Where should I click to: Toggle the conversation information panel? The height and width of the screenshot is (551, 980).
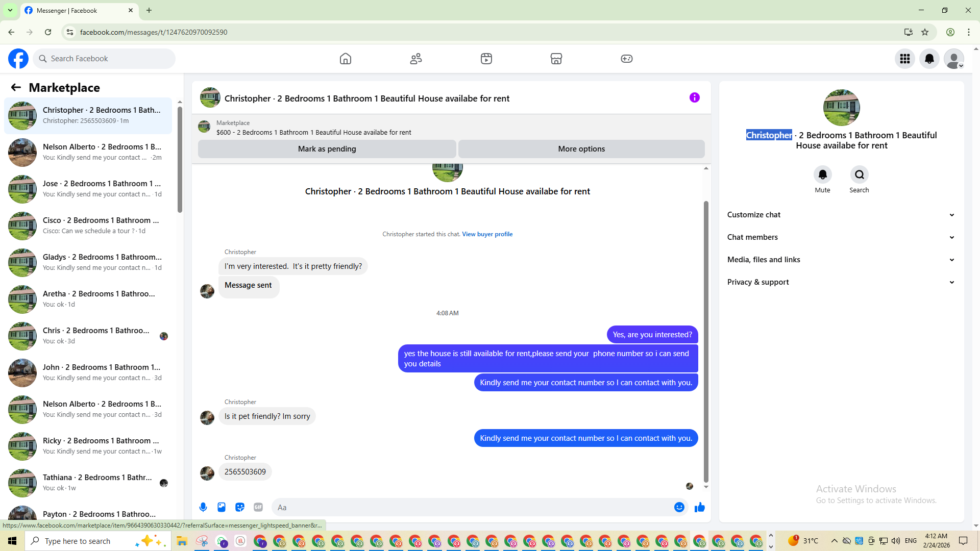tap(694, 97)
